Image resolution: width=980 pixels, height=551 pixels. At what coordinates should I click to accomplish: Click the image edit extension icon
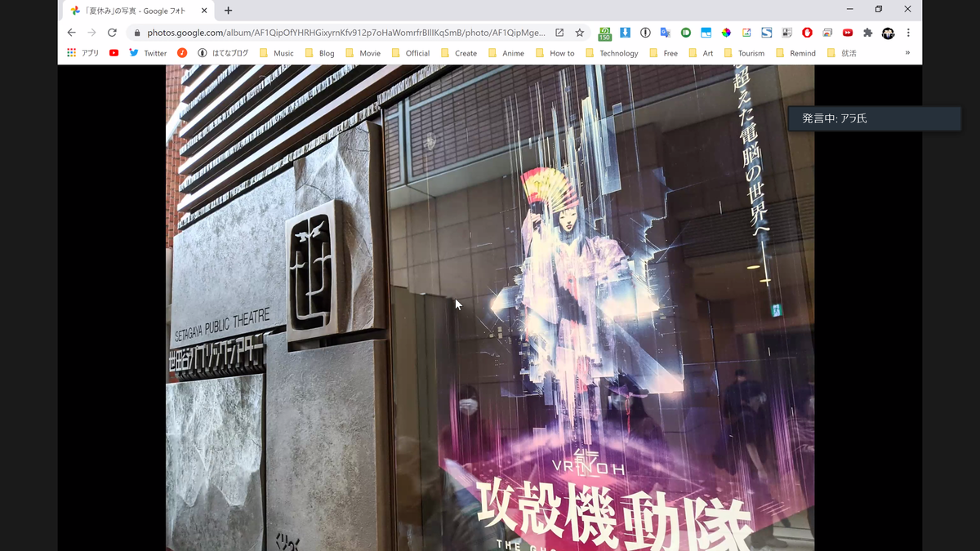coord(746,33)
